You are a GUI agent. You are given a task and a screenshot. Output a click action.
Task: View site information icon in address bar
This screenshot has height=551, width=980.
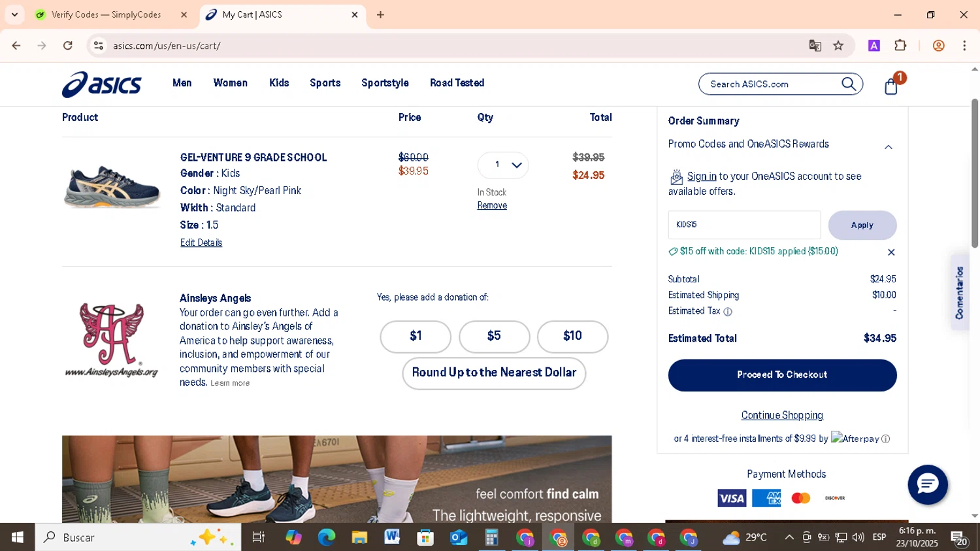(99, 46)
